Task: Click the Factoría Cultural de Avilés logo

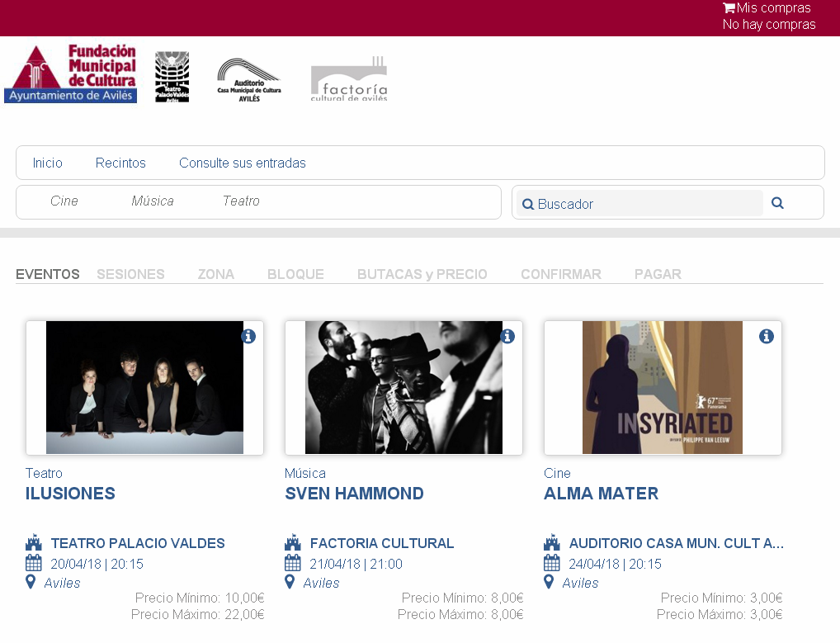Action: pyautogui.click(x=348, y=80)
